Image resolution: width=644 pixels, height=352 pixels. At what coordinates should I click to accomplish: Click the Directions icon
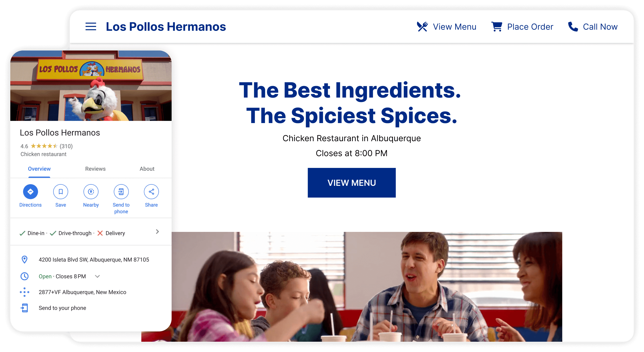click(30, 192)
